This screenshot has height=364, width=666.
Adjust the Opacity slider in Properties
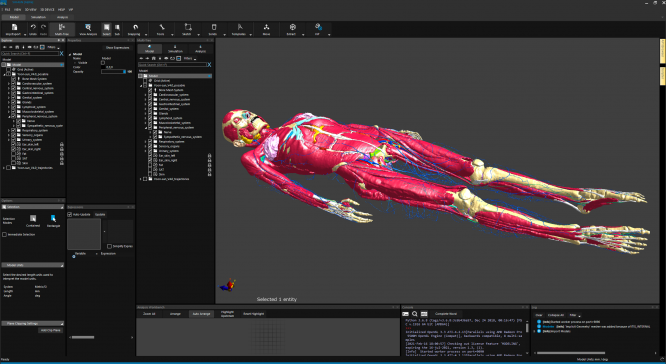pyautogui.click(x=113, y=72)
